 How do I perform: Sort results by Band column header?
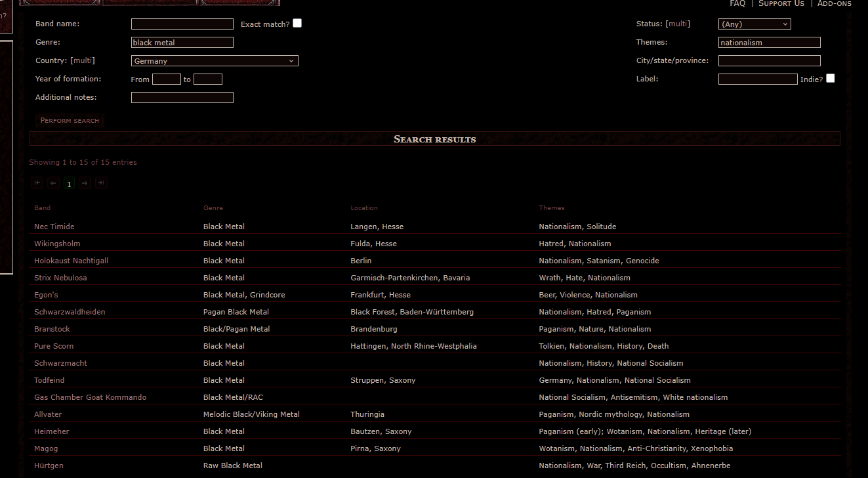43,208
